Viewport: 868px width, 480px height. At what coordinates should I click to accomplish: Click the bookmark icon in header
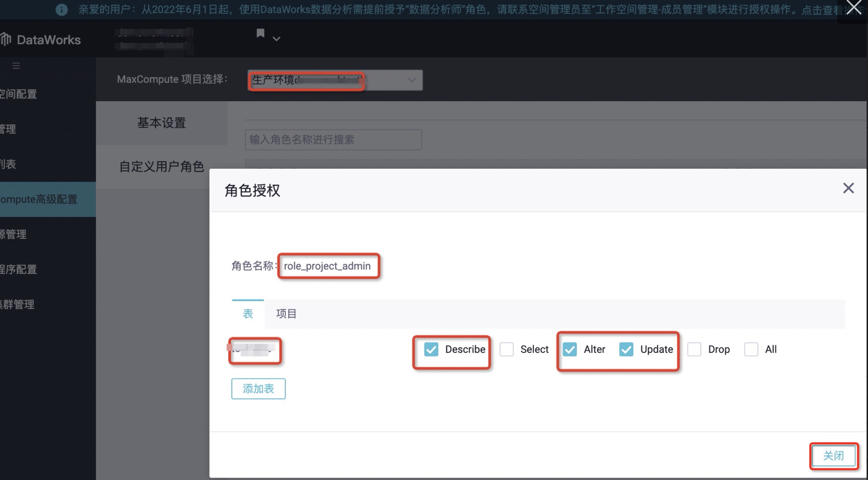(260, 33)
